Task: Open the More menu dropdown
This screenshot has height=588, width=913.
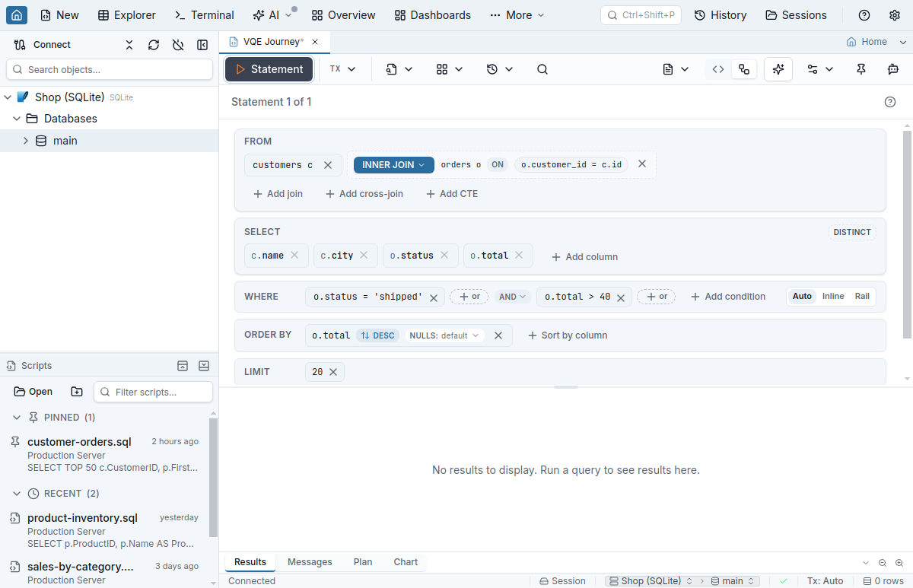Action: (x=517, y=15)
